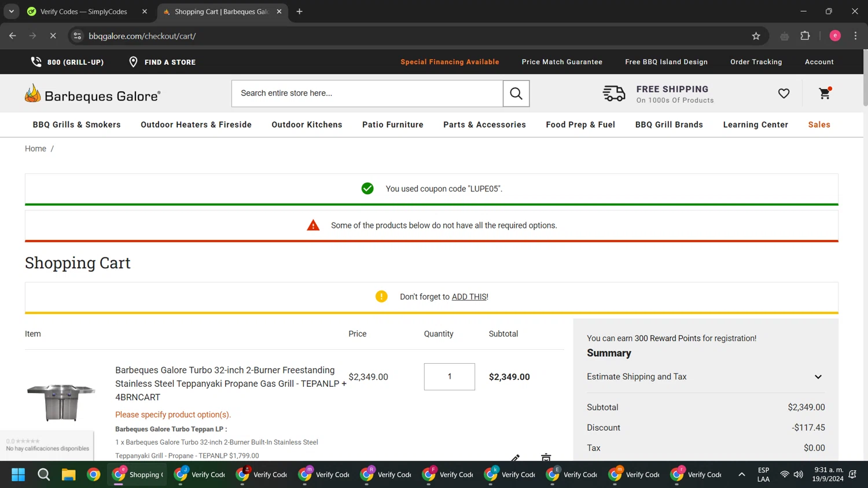The image size is (868, 488).
Task: Open BBQ Grill Brands menu
Action: click(669, 125)
